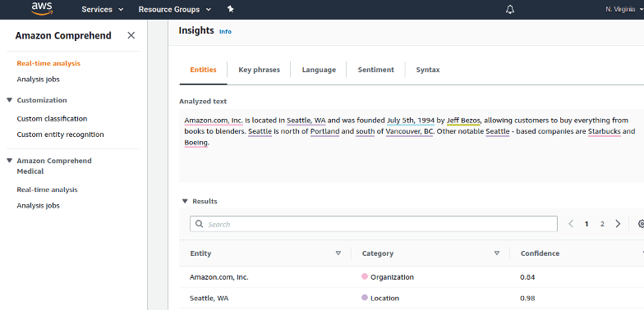Open Comprehend Medical Analysis jobs link
Screen dimensions: 644x310
(38, 205)
